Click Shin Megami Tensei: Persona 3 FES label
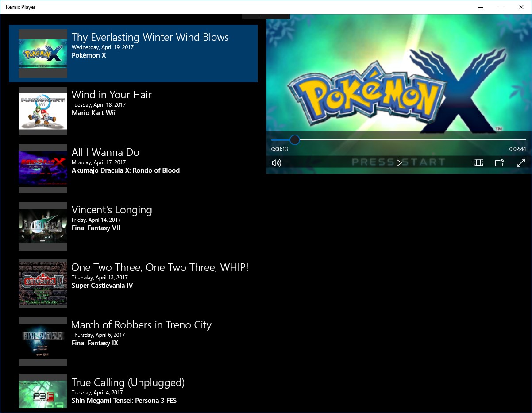This screenshot has width=532, height=413. point(124,401)
